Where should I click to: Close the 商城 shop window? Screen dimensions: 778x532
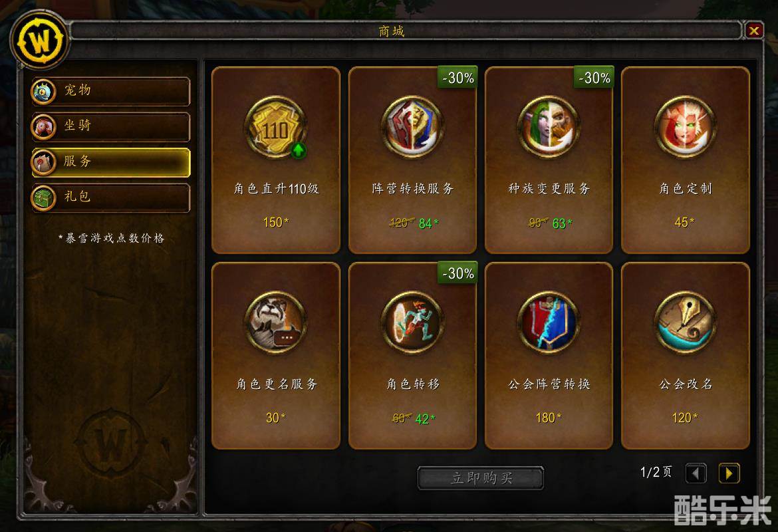pos(753,31)
